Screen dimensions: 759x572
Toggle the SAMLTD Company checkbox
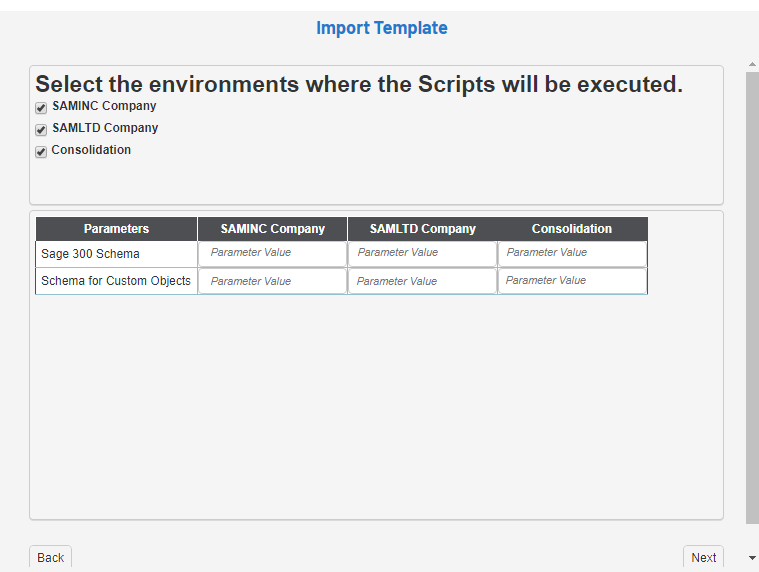click(x=41, y=130)
